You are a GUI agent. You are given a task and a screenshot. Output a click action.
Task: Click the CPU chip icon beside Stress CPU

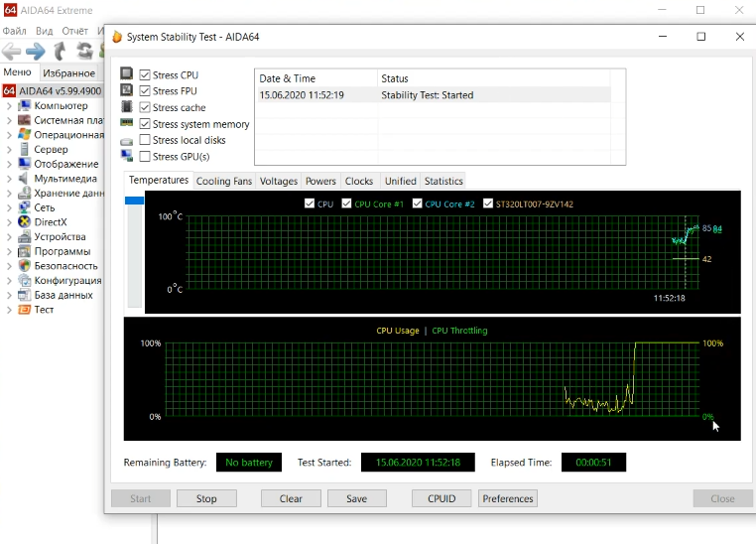126,73
